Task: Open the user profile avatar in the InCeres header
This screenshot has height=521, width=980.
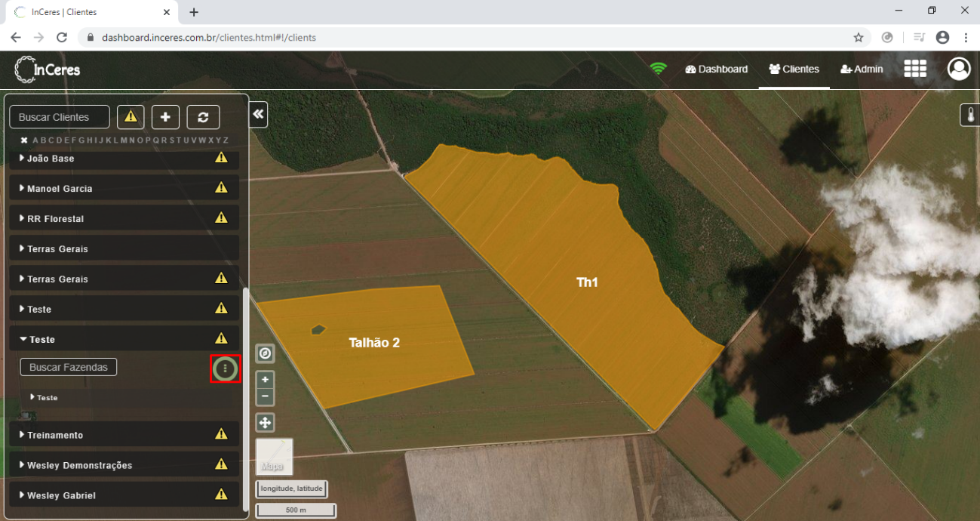Action: [959, 69]
